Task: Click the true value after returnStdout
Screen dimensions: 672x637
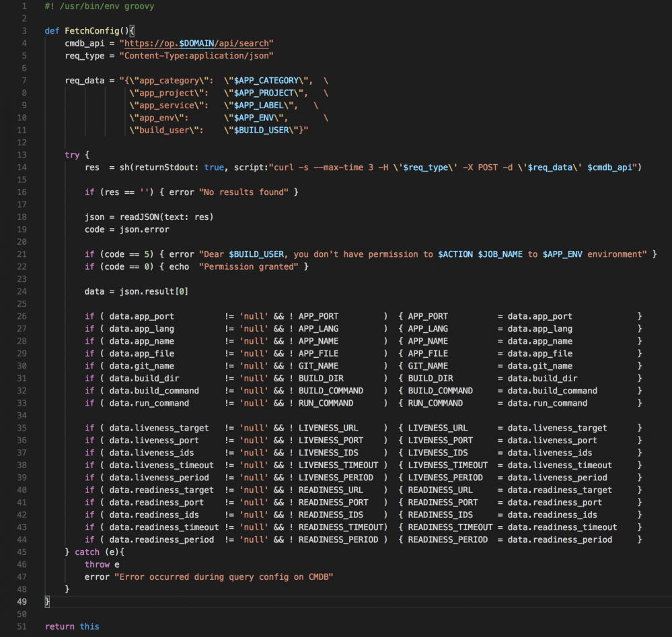Action: [214, 167]
